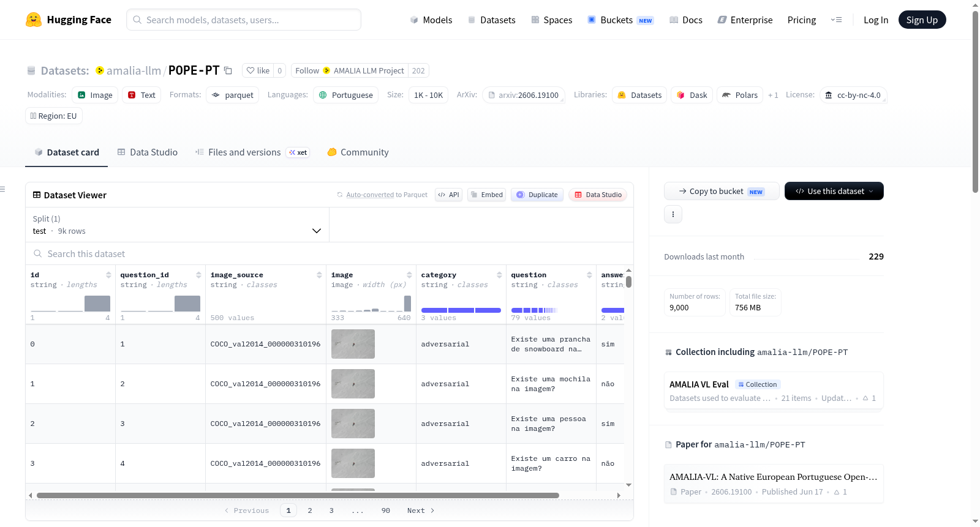The image size is (980, 527).
Task: Open the Dataset card tab
Action: point(66,152)
